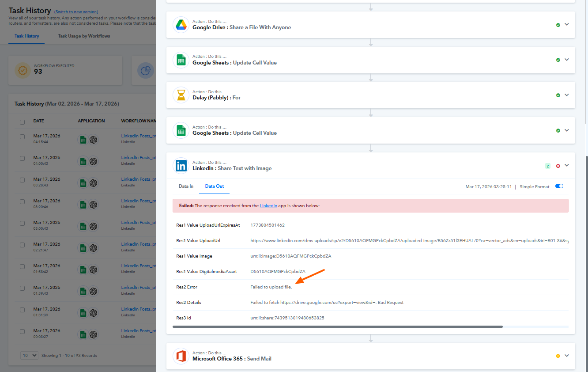This screenshot has height=372, width=588.
Task: Click the Microsoft Office 365 icon
Action: tap(181, 356)
